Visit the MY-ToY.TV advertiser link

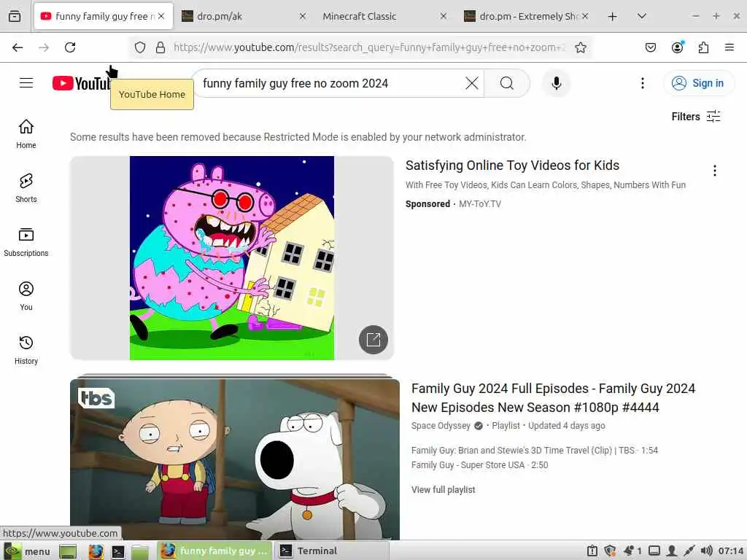coord(480,204)
